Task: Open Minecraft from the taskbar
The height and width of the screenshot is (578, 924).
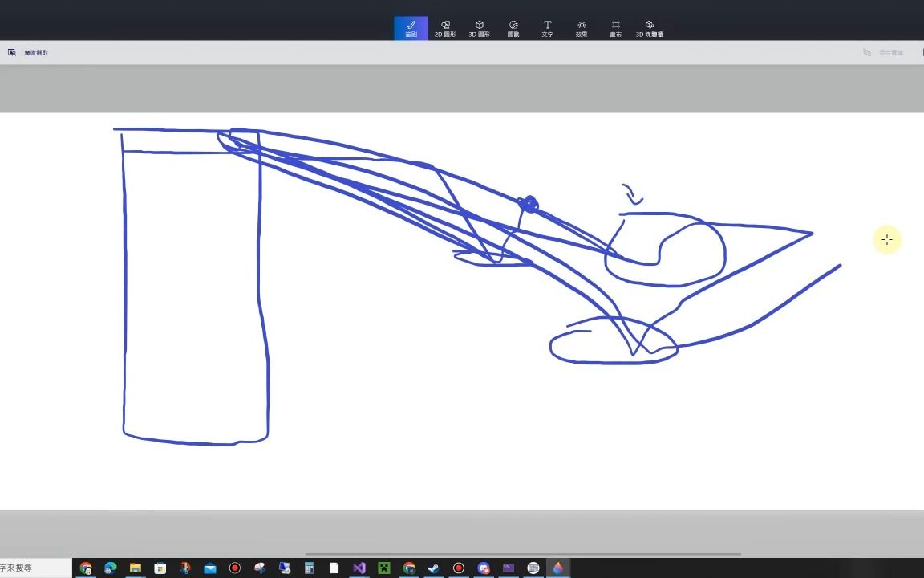Action: (384, 568)
